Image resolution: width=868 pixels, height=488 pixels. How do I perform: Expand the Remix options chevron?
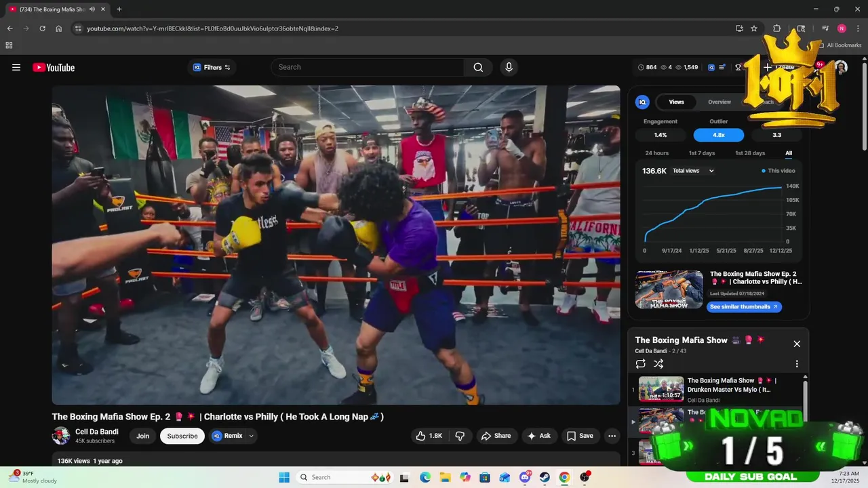pos(252,436)
